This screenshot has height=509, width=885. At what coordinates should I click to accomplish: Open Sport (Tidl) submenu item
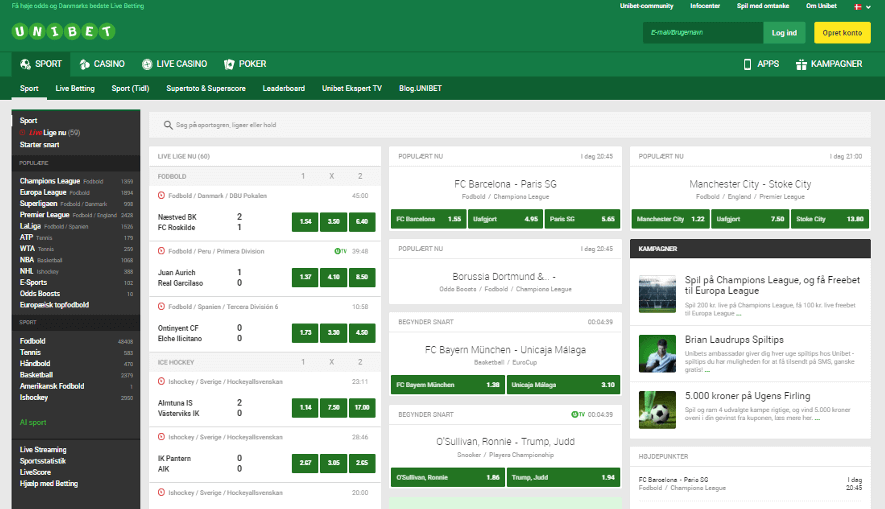[x=130, y=88]
